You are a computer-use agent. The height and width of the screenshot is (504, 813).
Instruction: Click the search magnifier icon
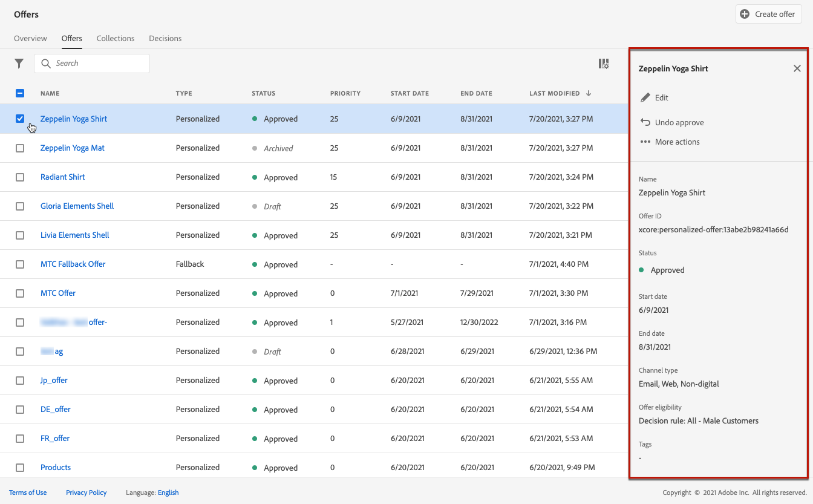tap(46, 64)
